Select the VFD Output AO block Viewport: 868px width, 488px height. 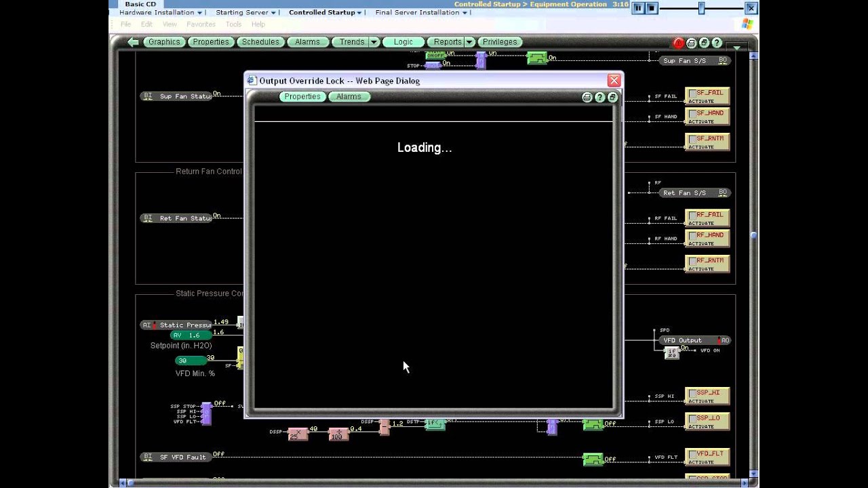[x=694, y=340]
